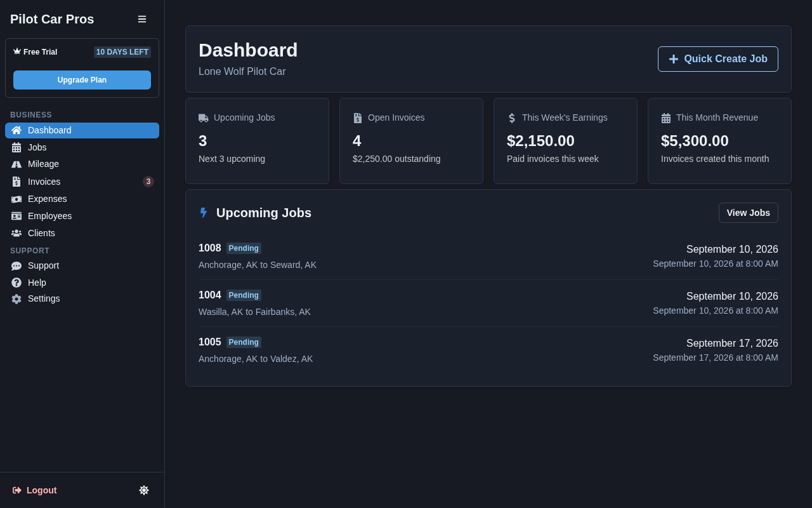Viewport: 812px width, 508px height.
Task: Click the Settings gear icon in sidebar
Action: 16,298
